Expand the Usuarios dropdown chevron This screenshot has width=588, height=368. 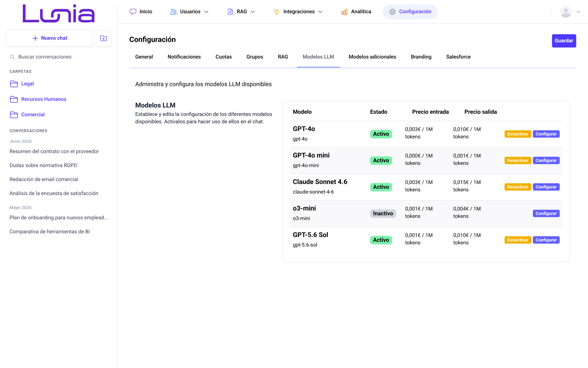click(206, 12)
